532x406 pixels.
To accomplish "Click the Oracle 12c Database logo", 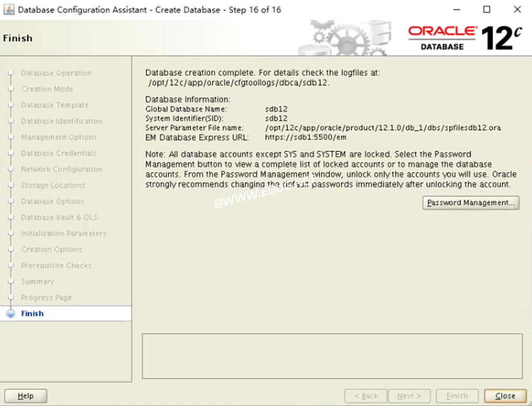I will 465,38.
